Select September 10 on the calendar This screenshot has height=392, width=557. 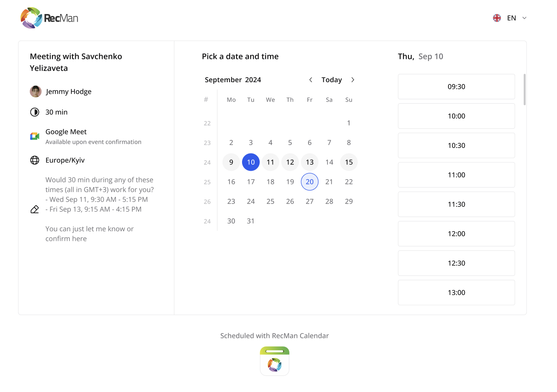pos(251,162)
